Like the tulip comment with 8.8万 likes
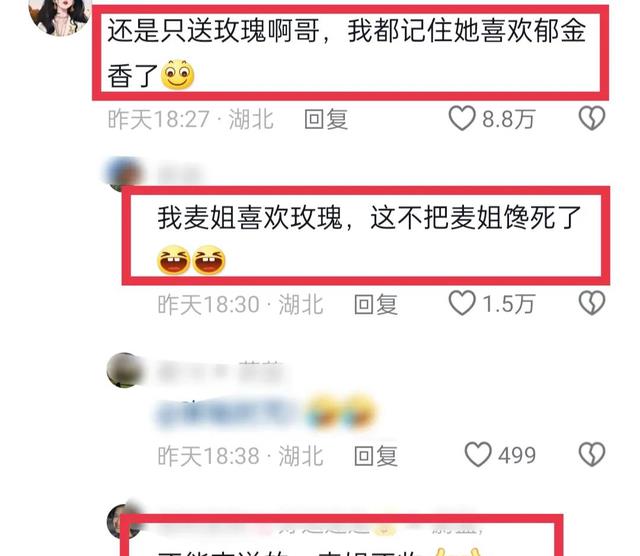The image size is (640, 556). 462,118
